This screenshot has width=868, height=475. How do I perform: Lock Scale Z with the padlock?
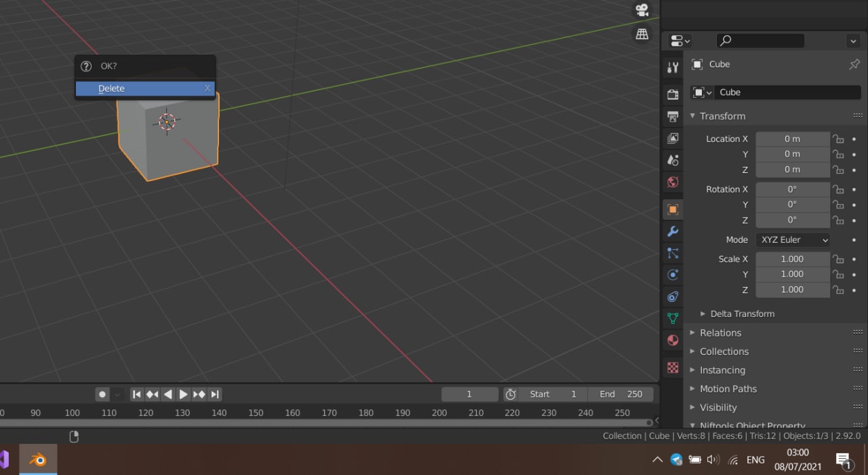838,290
